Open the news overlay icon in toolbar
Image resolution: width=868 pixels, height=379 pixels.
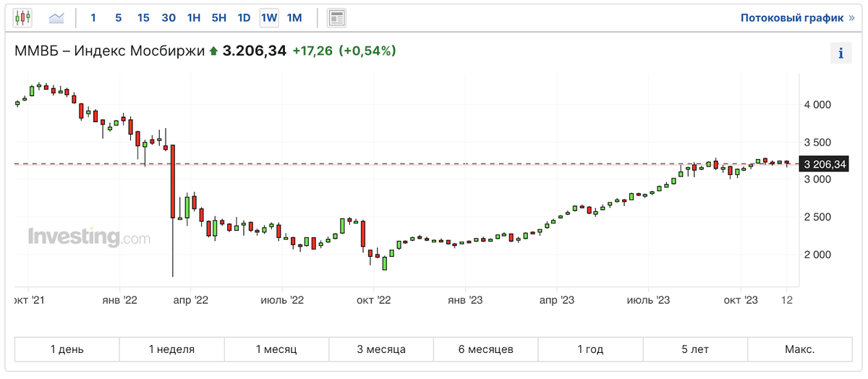336,18
